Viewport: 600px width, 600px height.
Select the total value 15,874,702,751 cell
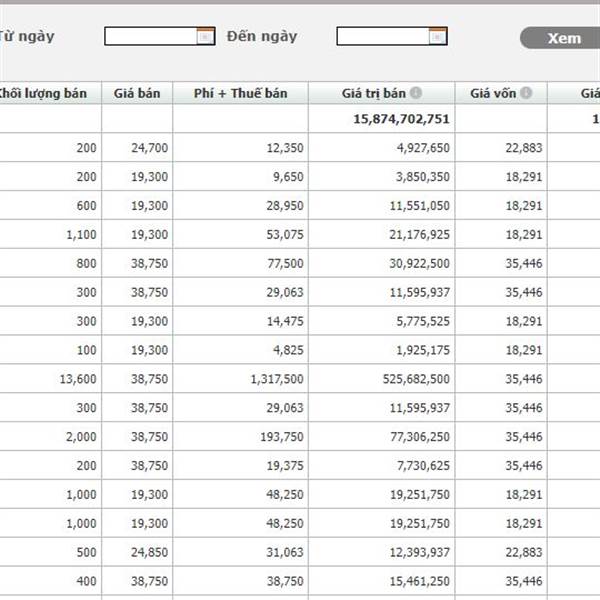(x=402, y=119)
